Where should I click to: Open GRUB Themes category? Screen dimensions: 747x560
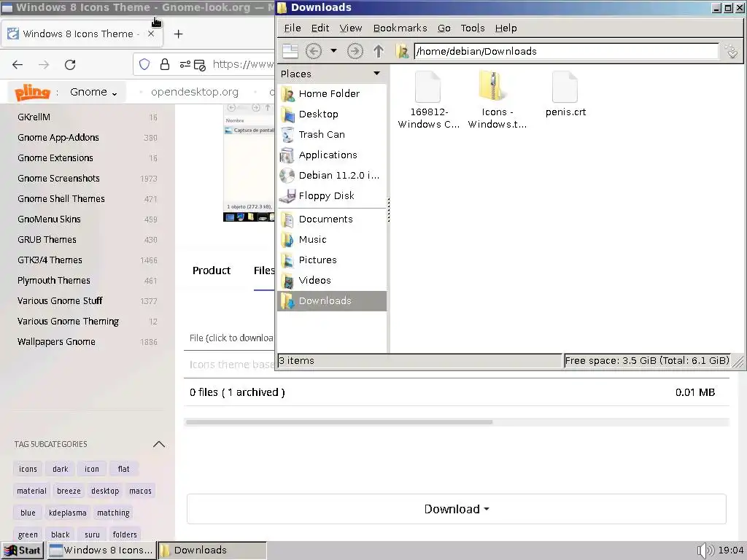47,240
